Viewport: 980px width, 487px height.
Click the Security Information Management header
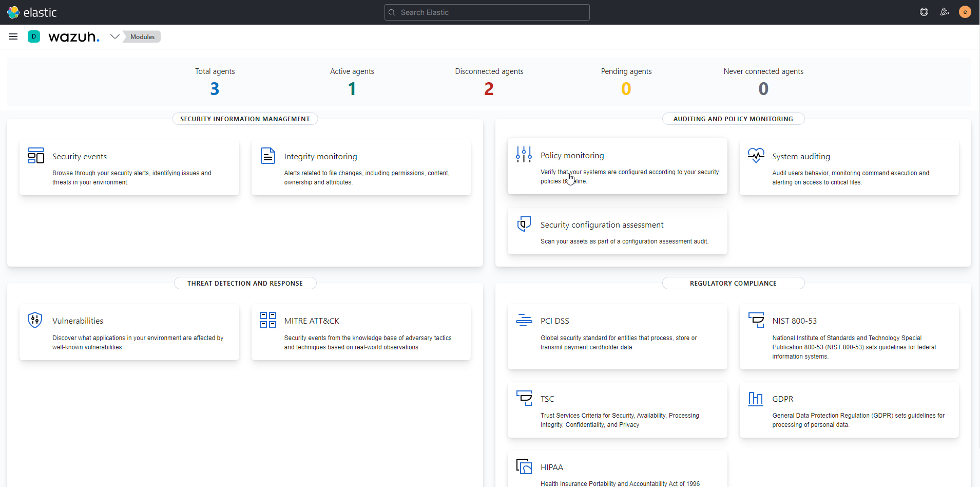pyautogui.click(x=245, y=119)
